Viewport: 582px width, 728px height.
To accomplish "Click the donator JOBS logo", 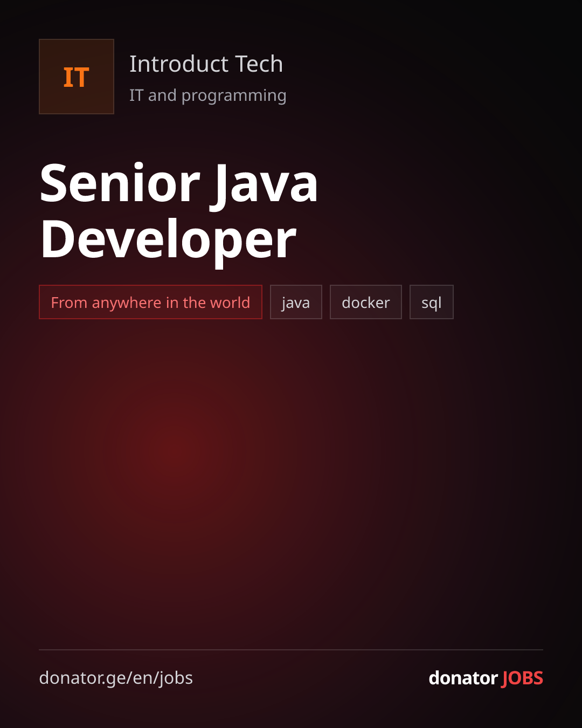I will coord(486,678).
